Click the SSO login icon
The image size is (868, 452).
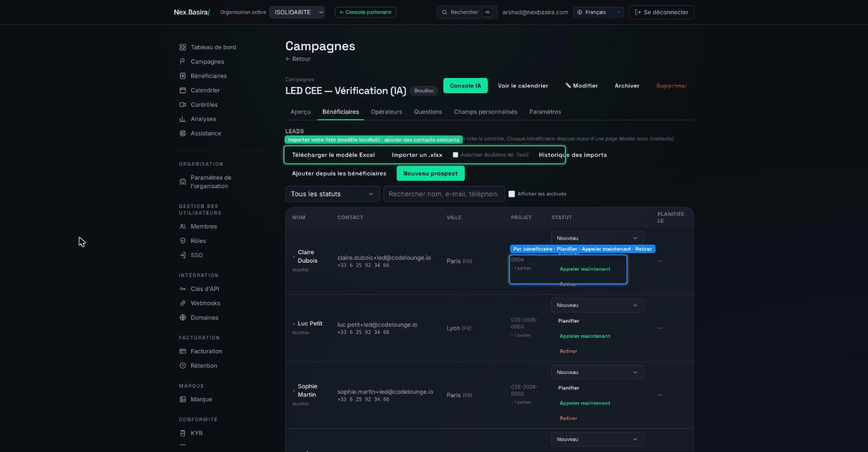(x=183, y=255)
